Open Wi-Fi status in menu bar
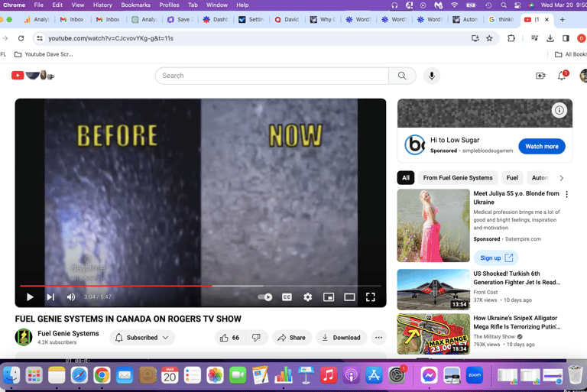 [454, 5]
